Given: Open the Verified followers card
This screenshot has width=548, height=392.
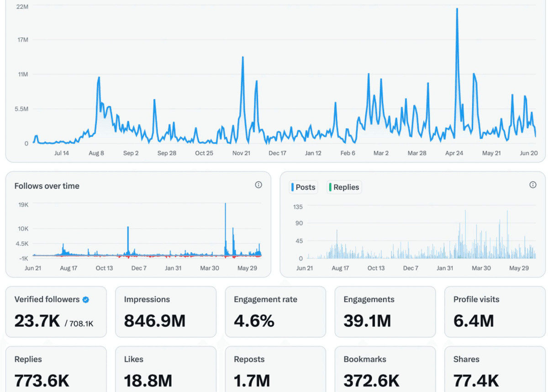Looking at the screenshot, I should click(56, 312).
